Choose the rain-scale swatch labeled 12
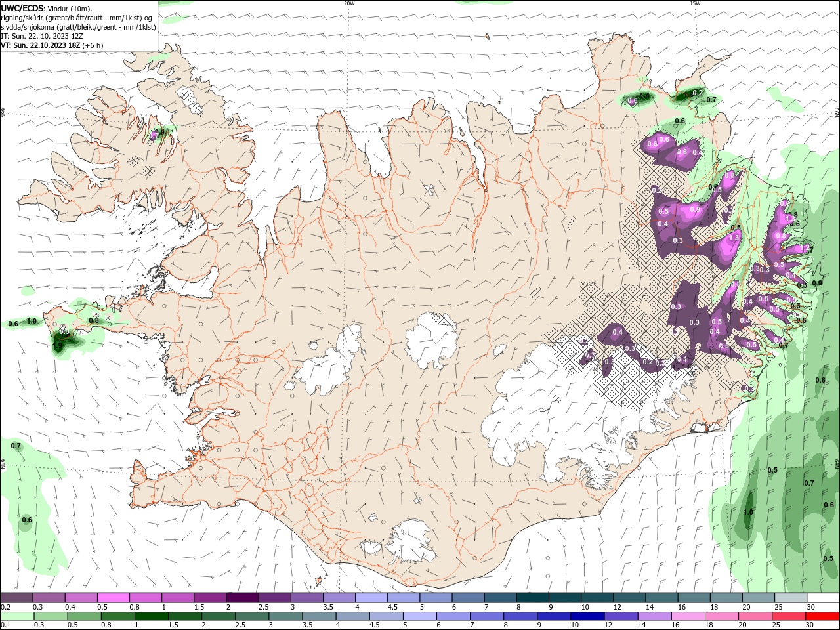This screenshot has width=840, height=630. 621,616
